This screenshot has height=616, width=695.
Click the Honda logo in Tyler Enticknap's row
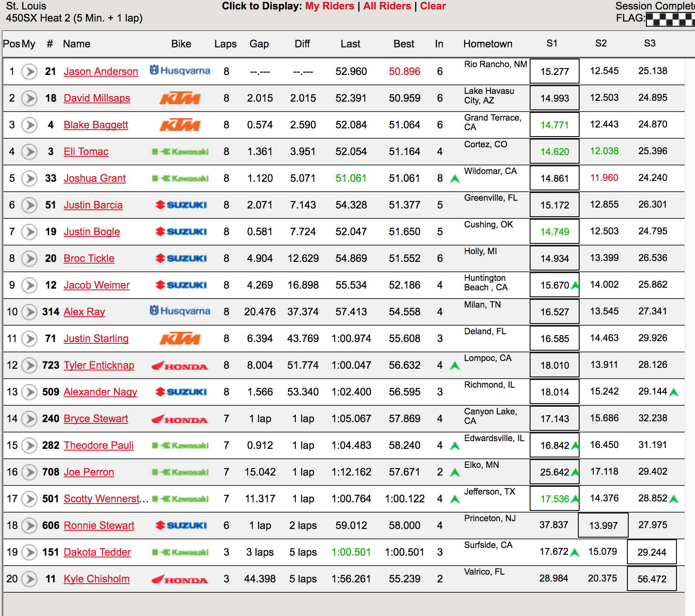(180, 366)
